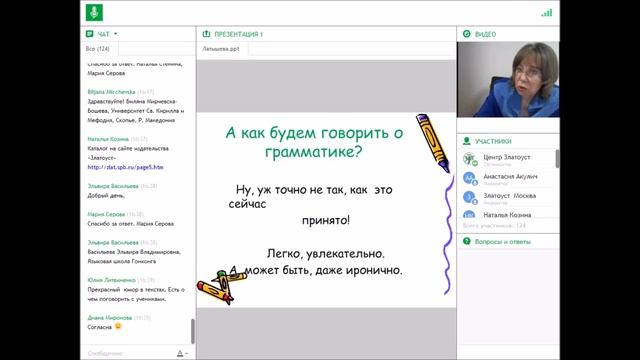The height and width of the screenshot is (360, 640).
Task: Click the chat panel speech bubble icon
Action: [90, 34]
